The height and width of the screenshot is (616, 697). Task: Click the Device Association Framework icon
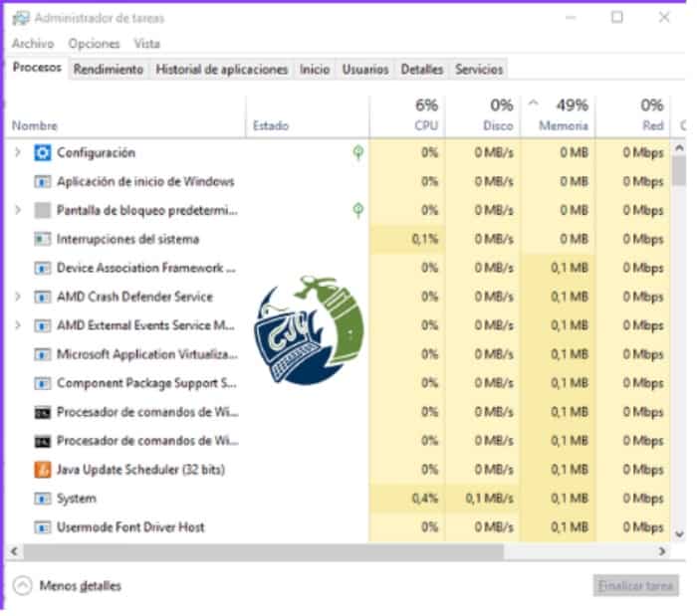click(x=43, y=269)
